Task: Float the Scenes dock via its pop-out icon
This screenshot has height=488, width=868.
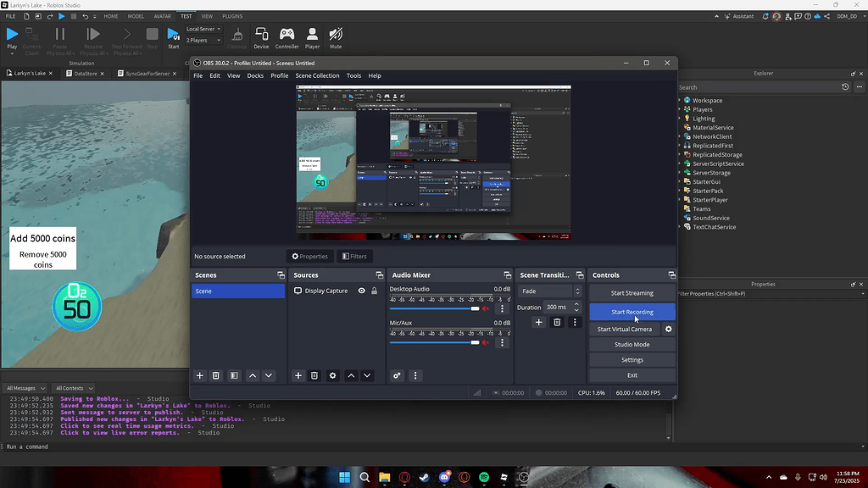Action: pyautogui.click(x=281, y=275)
